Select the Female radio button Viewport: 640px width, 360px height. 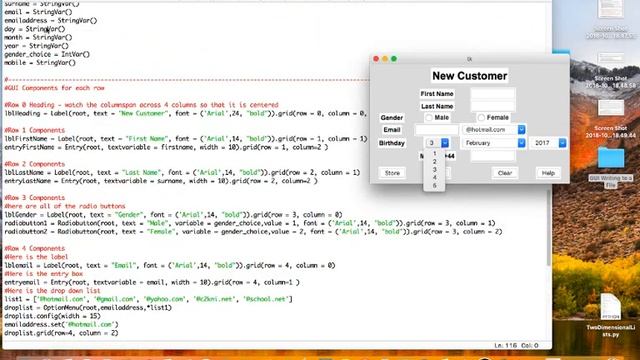(493, 118)
